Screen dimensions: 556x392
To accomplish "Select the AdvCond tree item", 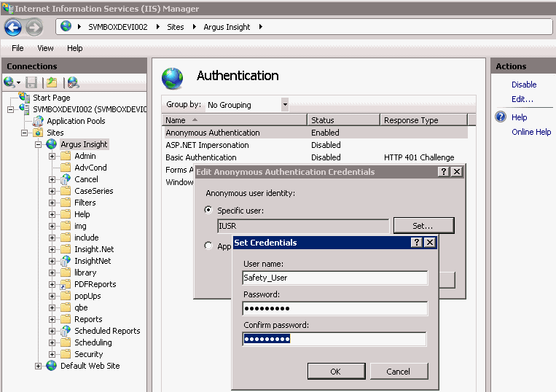I will [x=90, y=168].
